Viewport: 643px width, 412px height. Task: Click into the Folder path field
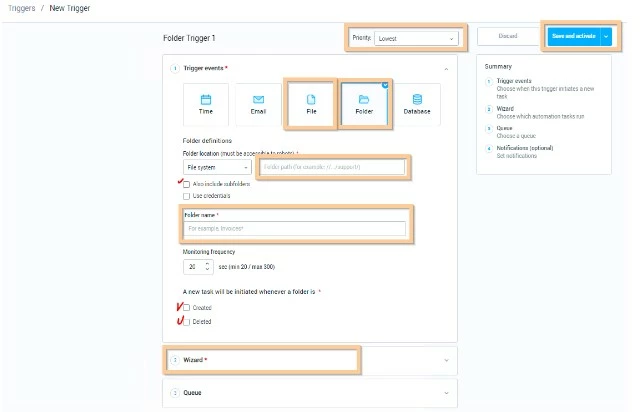point(333,167)
